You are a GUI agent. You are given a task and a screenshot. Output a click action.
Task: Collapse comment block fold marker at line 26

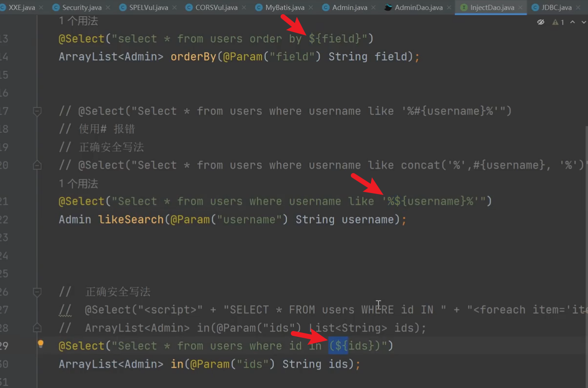click(37, 292)
